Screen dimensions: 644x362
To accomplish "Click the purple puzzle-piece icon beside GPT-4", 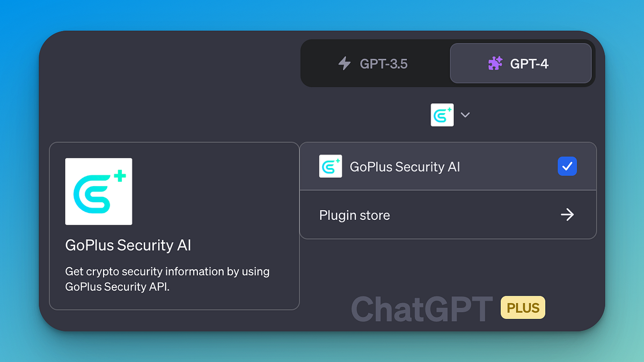I will coord(495,64).
